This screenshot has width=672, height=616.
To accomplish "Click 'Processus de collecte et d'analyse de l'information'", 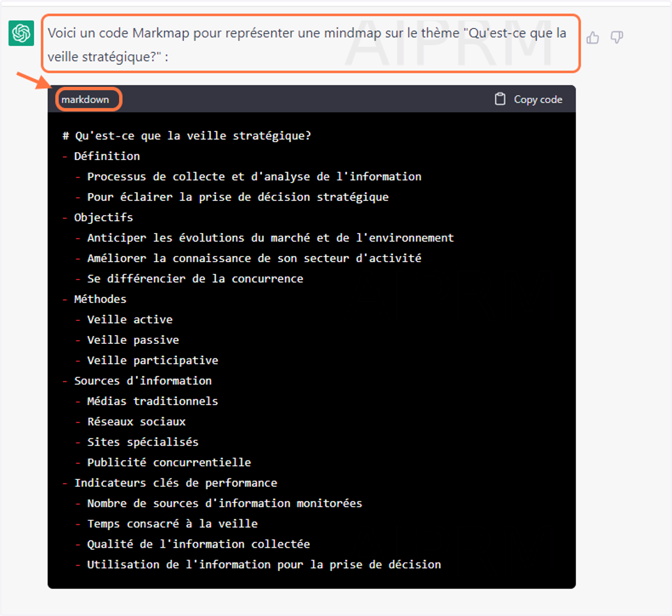I will (x=254, y=177).
